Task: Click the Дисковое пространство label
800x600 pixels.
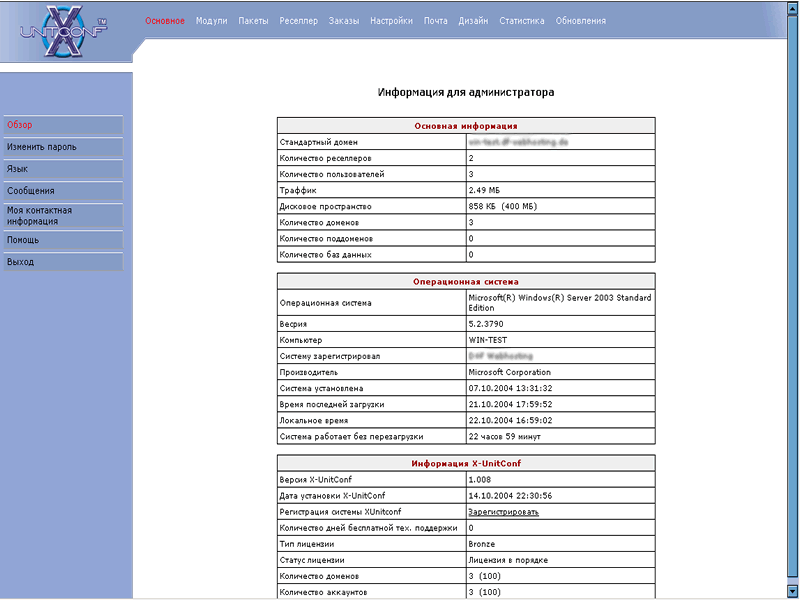Action: point(326,207)
